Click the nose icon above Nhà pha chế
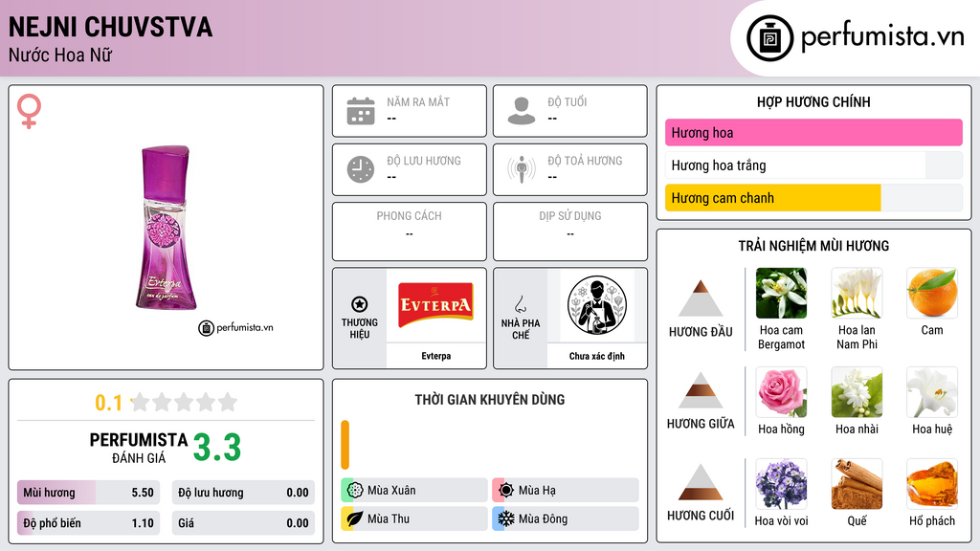The height and width of the screenshot is (551, 980). 520,304
